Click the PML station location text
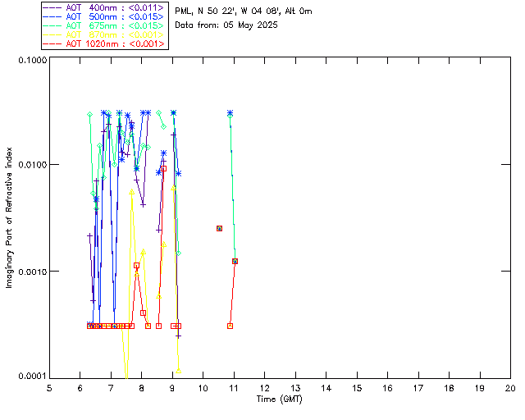525x420 pixels. (x=243, y=11)
